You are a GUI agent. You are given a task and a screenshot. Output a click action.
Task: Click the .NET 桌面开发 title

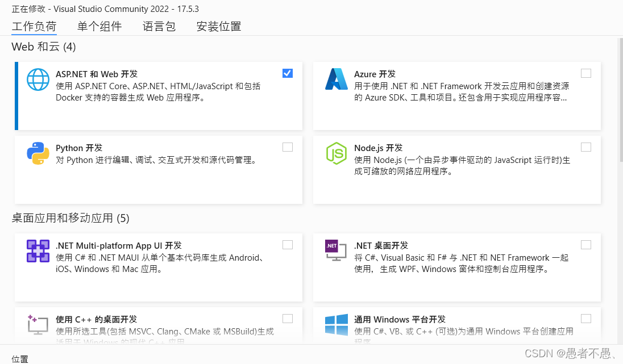[381, 246]
